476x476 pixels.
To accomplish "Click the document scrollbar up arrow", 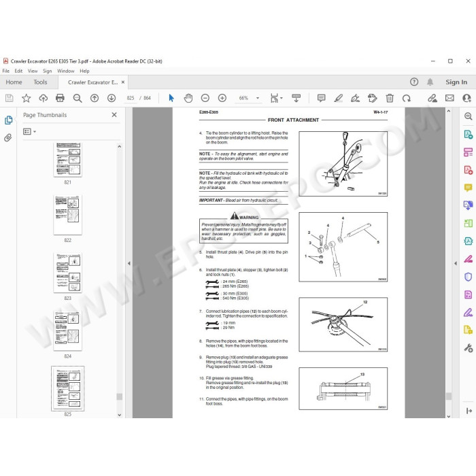I will point(449,111).
